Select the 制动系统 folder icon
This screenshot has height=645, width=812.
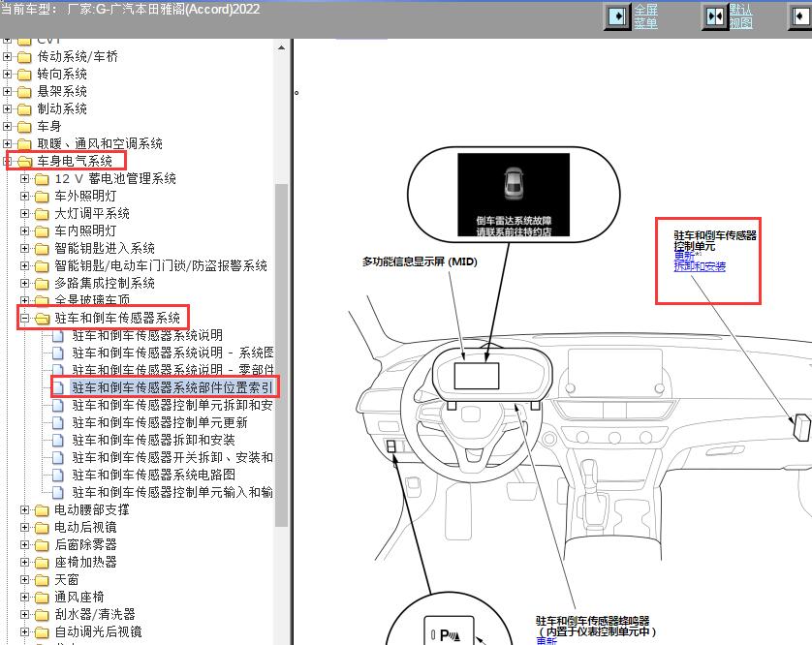pos(24,109)
